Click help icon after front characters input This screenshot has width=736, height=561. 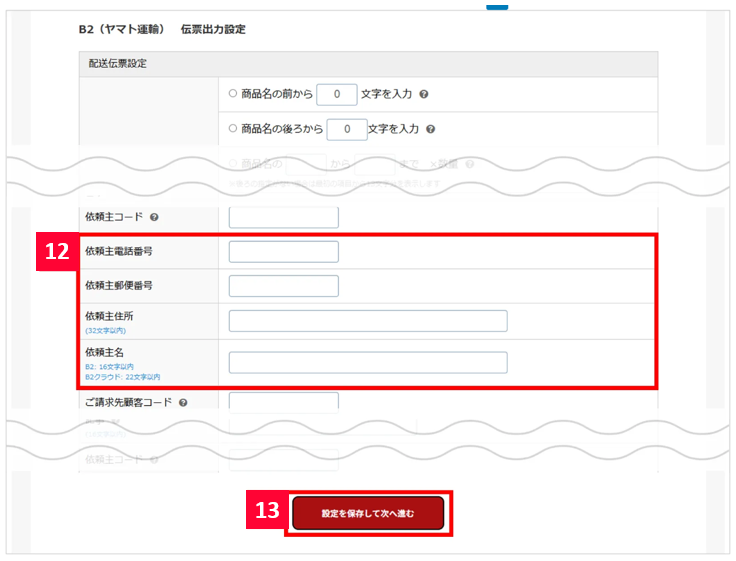pos(425,95)
